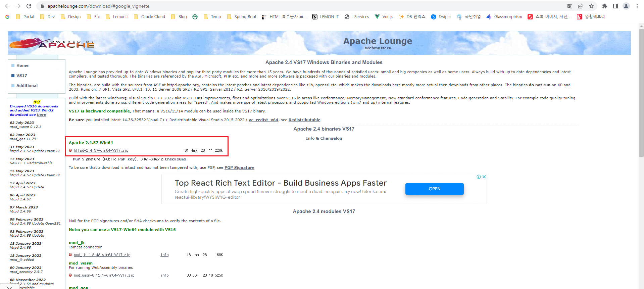Open Additional in the sidebar menu
Screen dimensions: 644x289
coord(27,86)
